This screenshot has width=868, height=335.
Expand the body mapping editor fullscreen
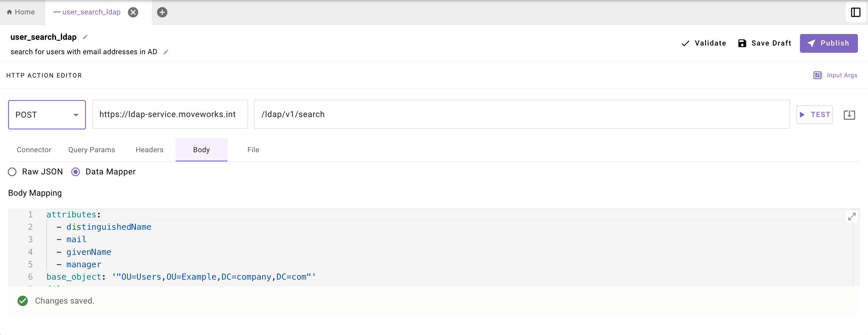click(852, 217)
